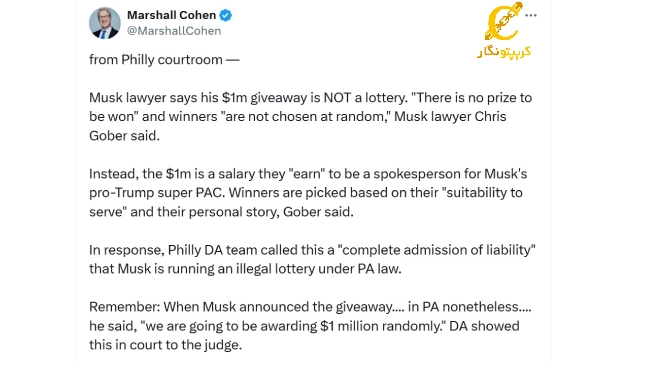
Task: Click the blue verified badge icon
Action: tap(226, 15)
